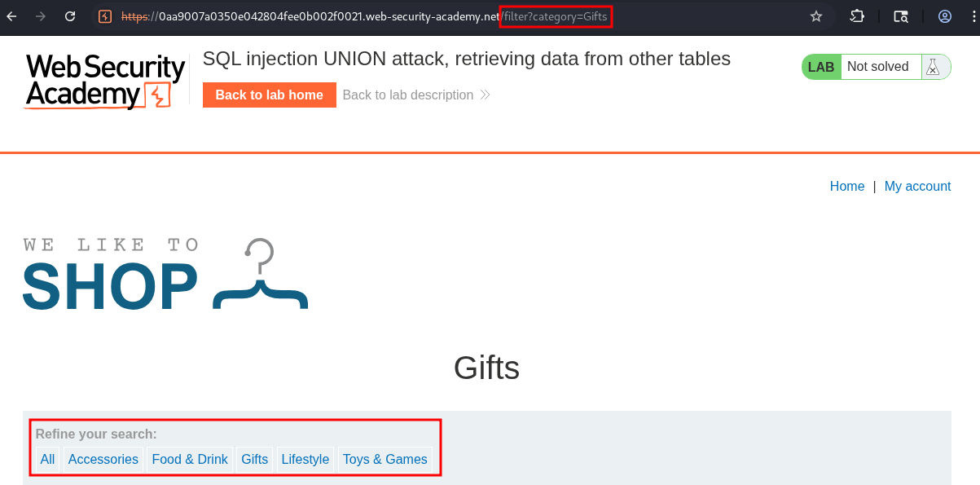Open the browser extensions puzzle icon
The height and width of the screenshot is (485, 980).
[x=857, y=16]
